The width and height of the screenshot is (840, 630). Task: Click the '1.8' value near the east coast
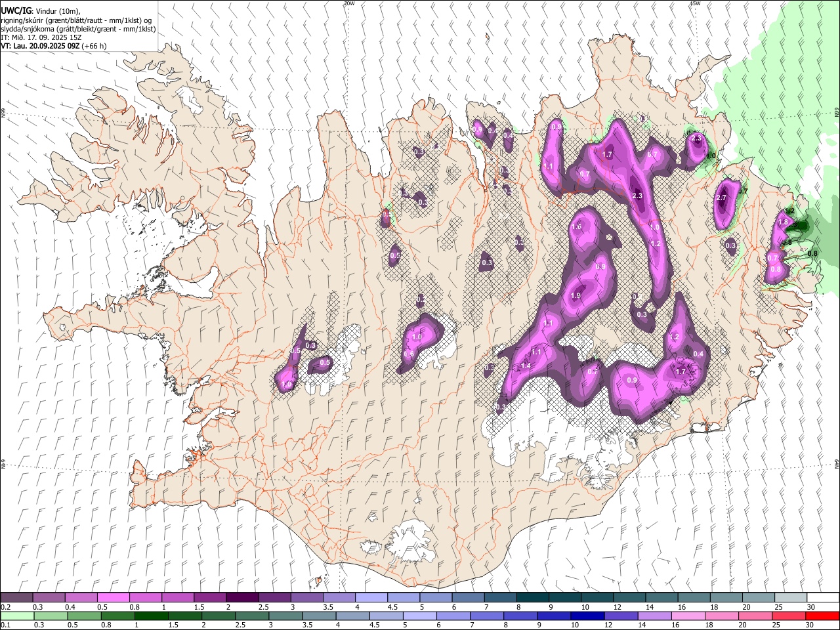pos(783,222)
